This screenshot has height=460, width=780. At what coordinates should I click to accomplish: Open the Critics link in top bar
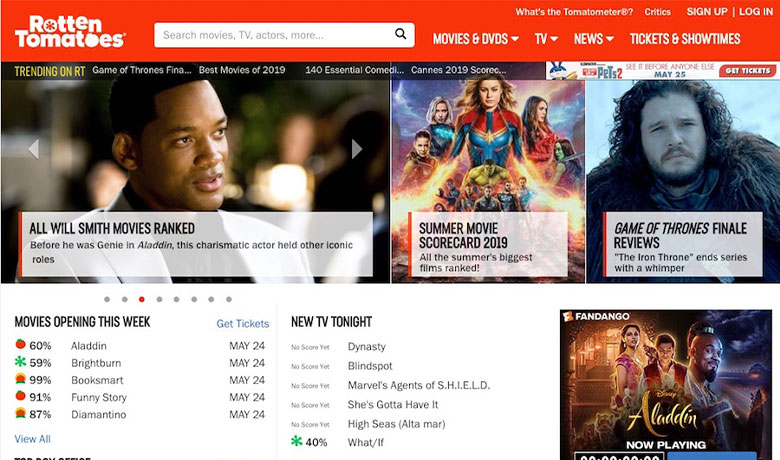pyautogui.click(x=657, y=12)
